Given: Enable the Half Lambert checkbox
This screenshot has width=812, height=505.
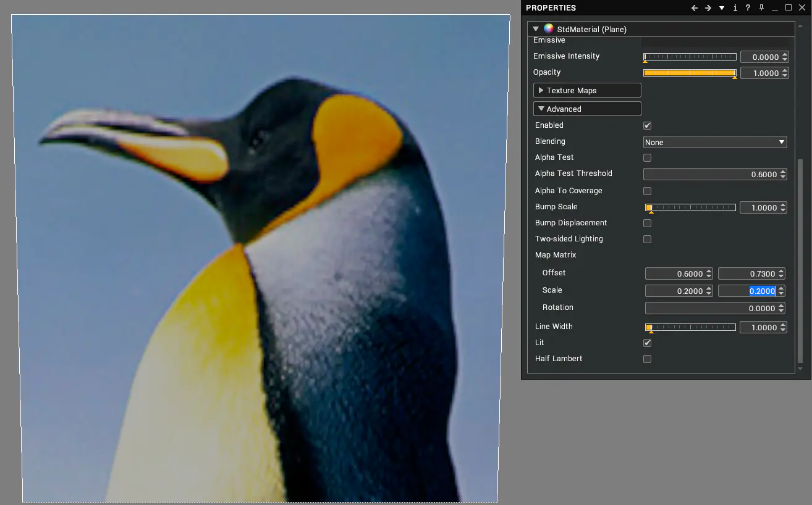Looking at the screenshot, I should [x=647, y=359].
